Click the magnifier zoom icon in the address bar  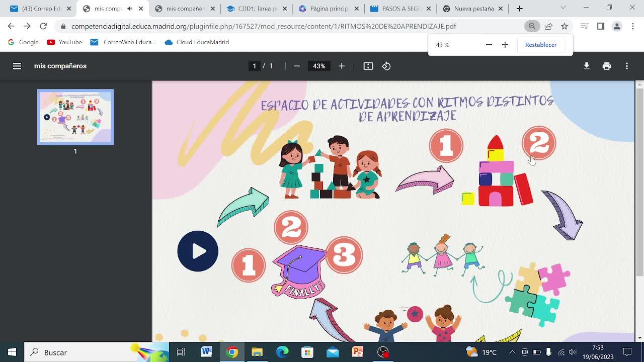[x=532, y=26]
